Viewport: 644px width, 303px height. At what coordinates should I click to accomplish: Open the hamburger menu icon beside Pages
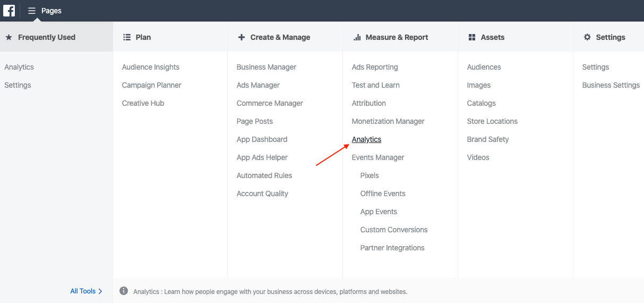pos(32,11)
